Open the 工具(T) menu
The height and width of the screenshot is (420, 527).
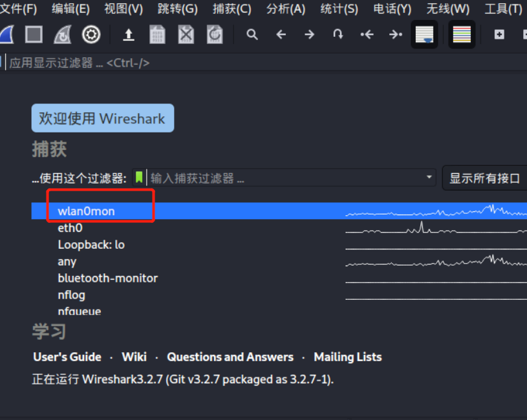503,9
